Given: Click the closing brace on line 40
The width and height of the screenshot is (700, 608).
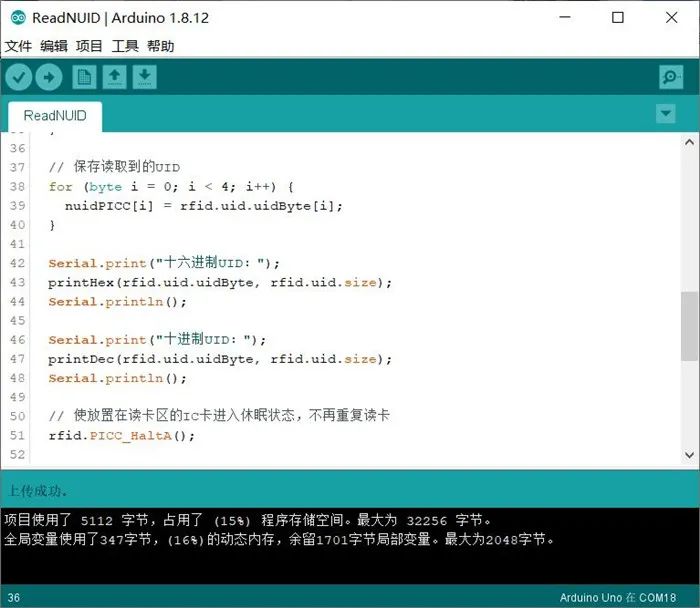Looking at the screenshot, I should 52,225.
